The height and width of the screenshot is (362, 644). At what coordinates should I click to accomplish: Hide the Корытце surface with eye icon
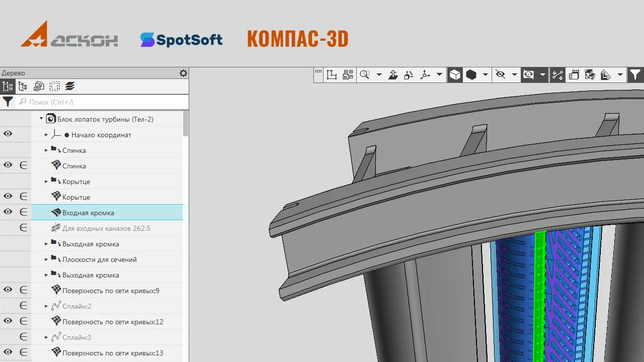coord(8,196)
